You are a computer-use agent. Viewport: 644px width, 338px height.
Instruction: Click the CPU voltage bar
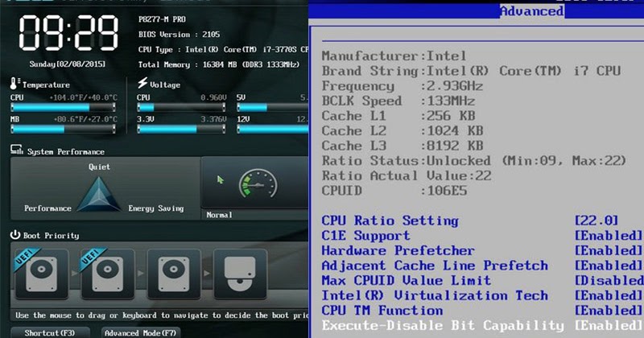coord(181,108)
